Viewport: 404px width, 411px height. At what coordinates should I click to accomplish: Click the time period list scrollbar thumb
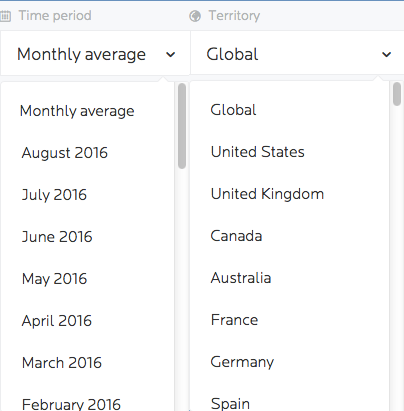pyautogui.click(x=182, y=126)
